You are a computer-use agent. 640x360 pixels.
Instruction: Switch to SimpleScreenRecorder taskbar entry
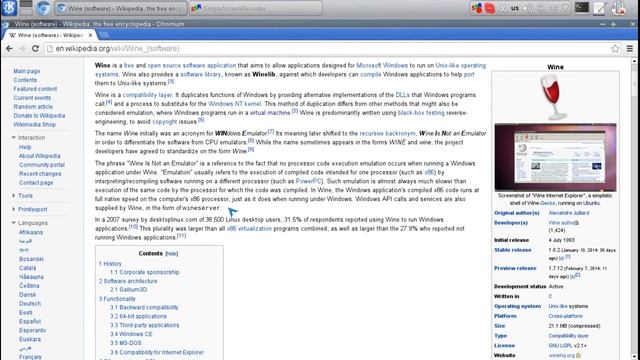pos(256,8)
